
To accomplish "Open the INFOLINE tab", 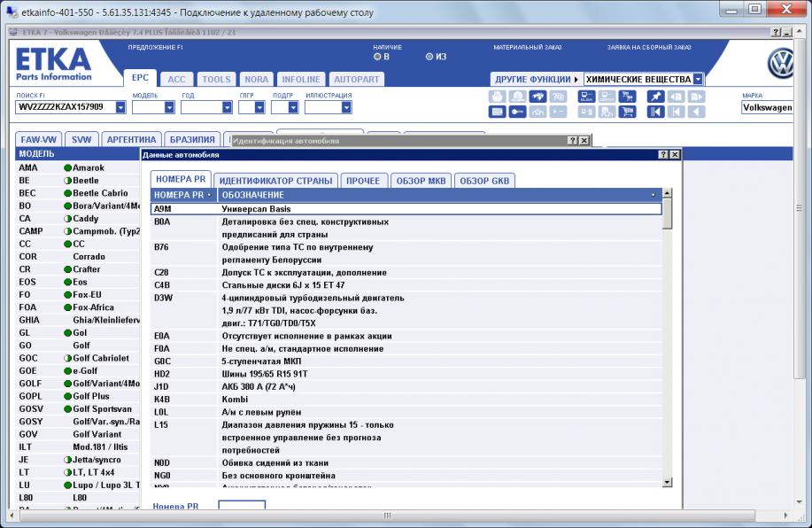I will pos(301,79).
